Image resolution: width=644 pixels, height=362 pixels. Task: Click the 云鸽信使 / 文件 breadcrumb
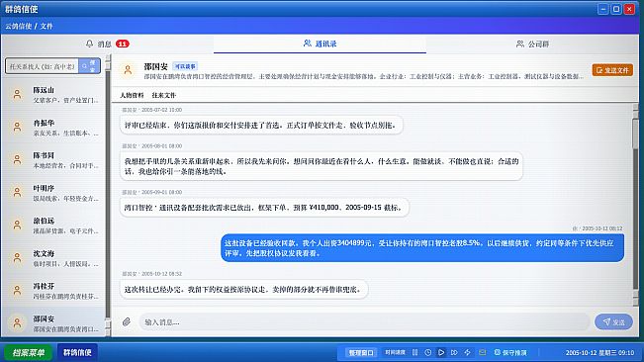[x=29, y=26]
